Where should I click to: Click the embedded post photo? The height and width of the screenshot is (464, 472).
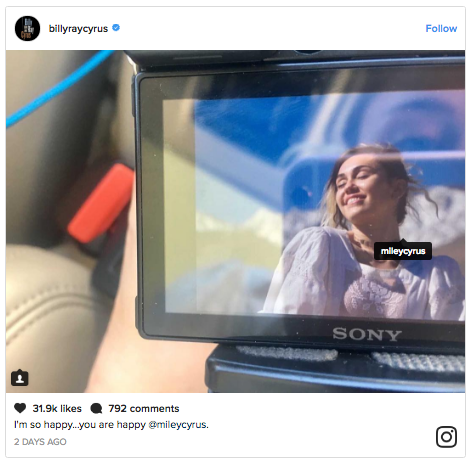[x=235, y=221]
